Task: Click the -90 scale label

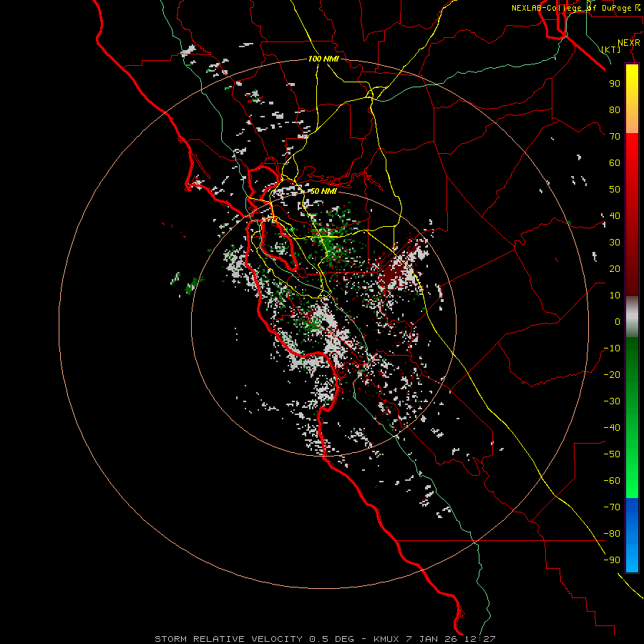Action: click(x=612, y=560)
